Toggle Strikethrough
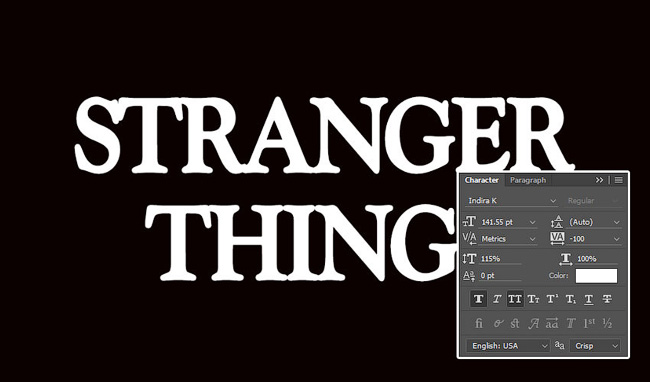 607,299
